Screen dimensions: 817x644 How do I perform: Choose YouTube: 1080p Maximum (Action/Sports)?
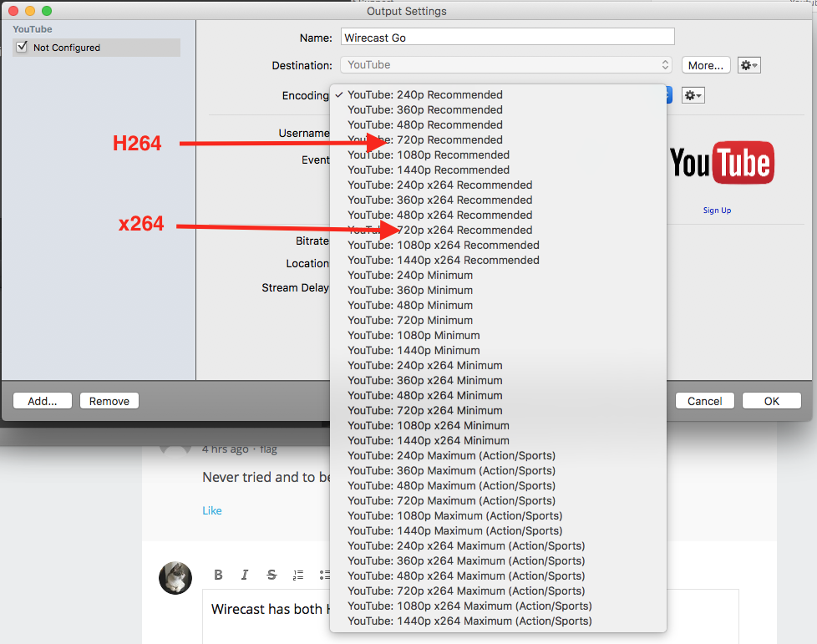pyautogui.click(x=498, y=516)
